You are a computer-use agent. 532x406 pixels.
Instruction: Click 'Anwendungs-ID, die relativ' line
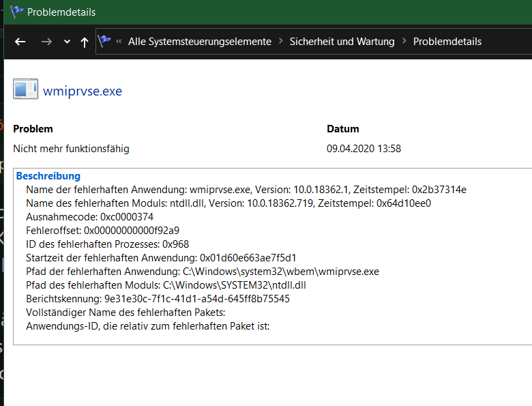click(147, 326)
